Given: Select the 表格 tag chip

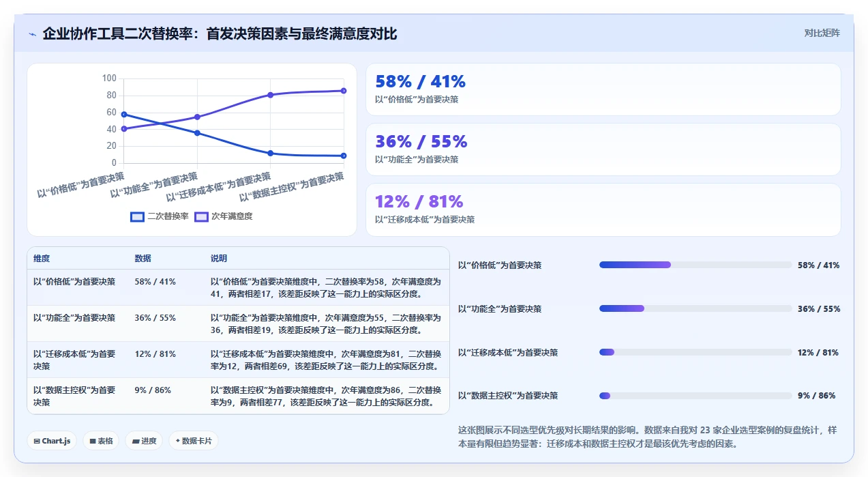Looking at the screenshot, I should [101, 441].
